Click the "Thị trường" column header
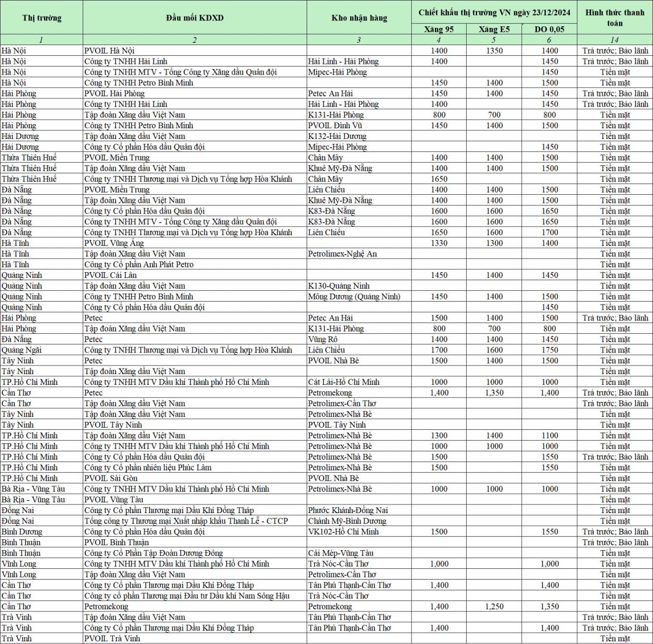This screenshot has height=644, width=653. (x=41, y=18)
